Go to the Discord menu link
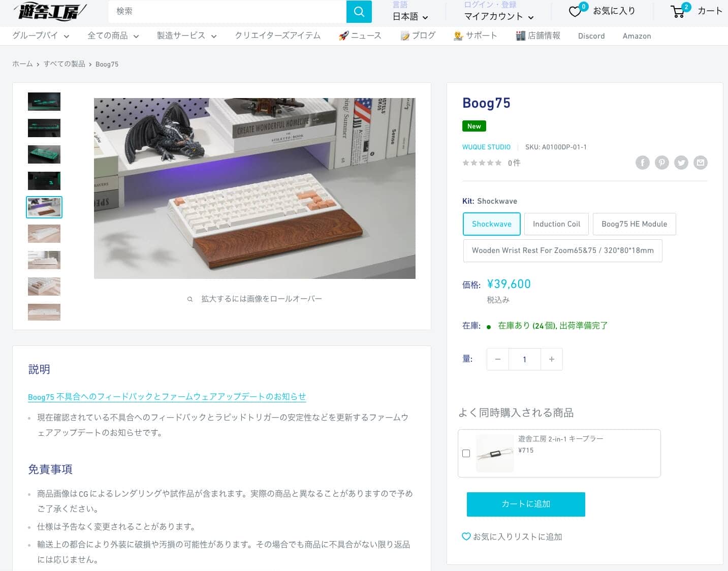Image resolution: width=728 pixels, height=571 pixels. coord(591,36)
